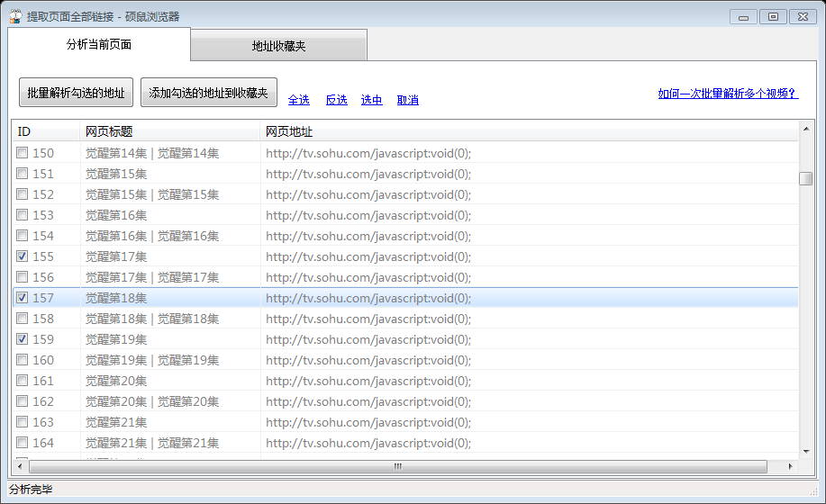The width and height of the screenshot is (826, 504).
Task: Click 添加勾选的地址到收藏夹 button
Action: point(209,93)
